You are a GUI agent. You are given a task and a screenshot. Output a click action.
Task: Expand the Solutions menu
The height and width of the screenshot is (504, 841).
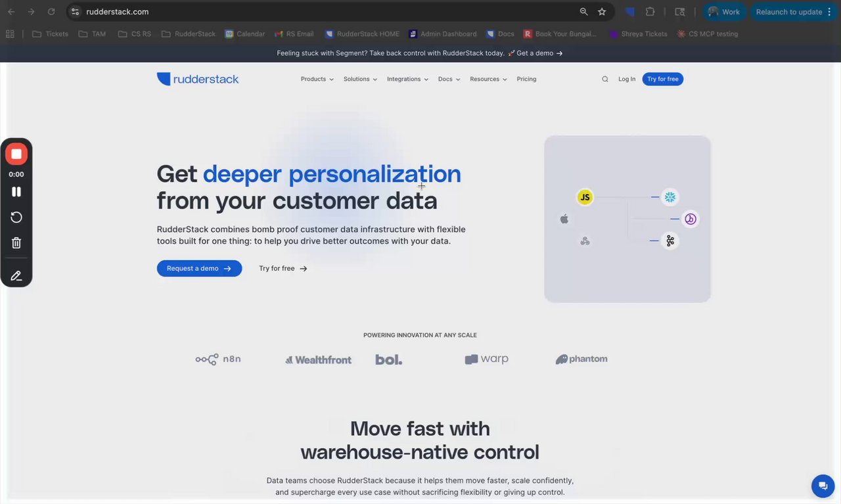coord(360,79)
